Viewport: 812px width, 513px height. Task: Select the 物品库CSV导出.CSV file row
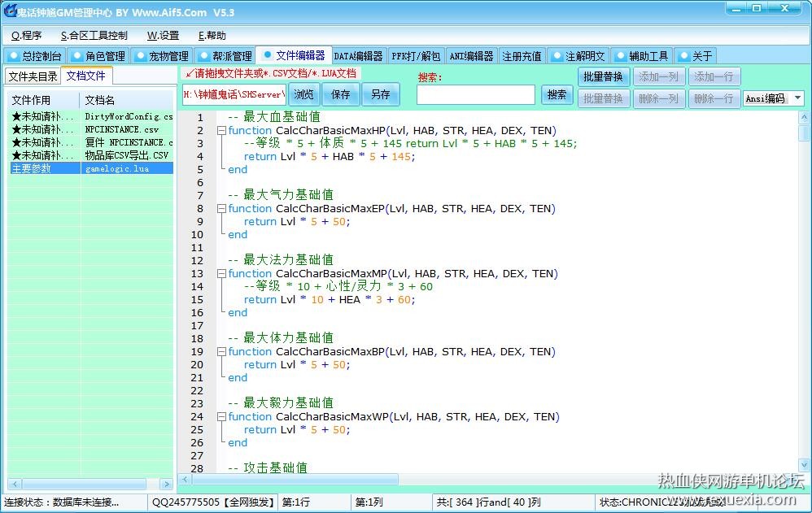[91, 155]
